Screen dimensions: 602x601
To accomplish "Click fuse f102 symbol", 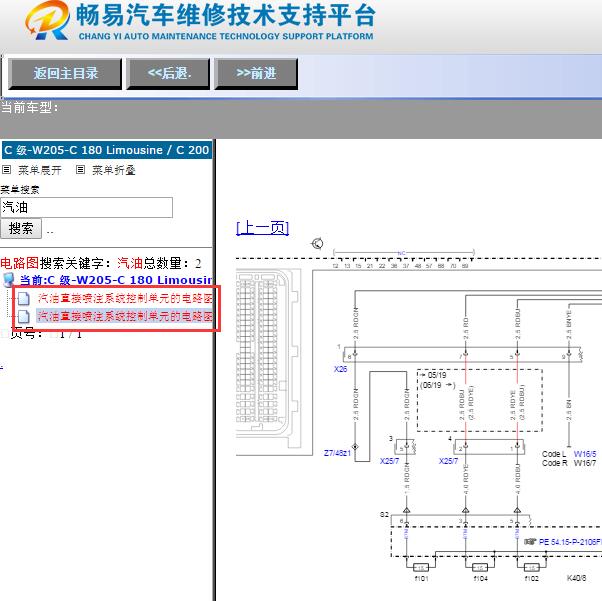I will [531, 568].
